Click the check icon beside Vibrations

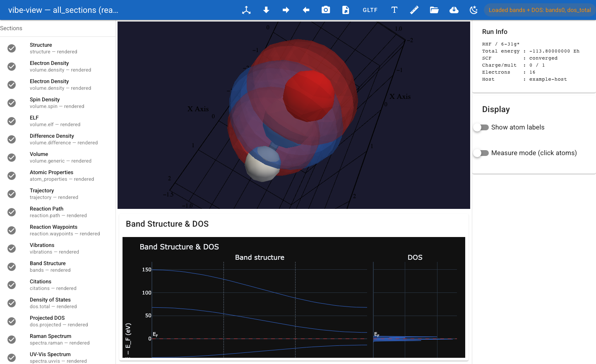pyautogui.click(x=12, y=249)
